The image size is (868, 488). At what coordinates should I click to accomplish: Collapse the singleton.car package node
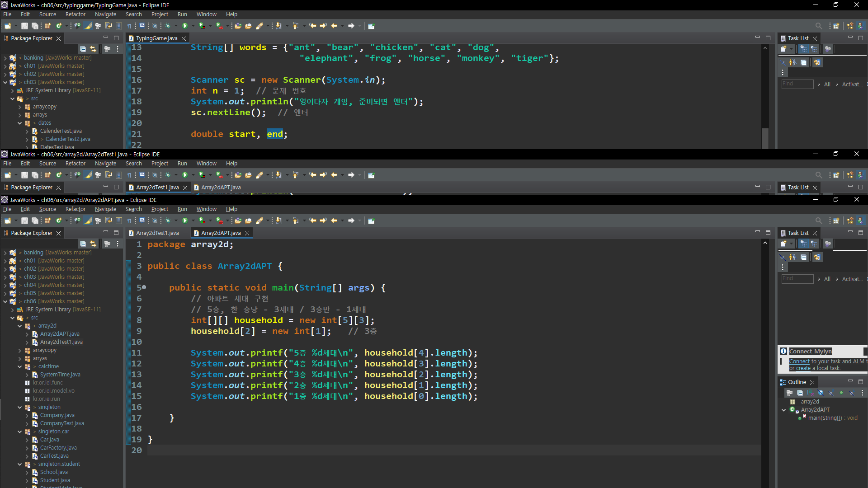pos(20,432)
